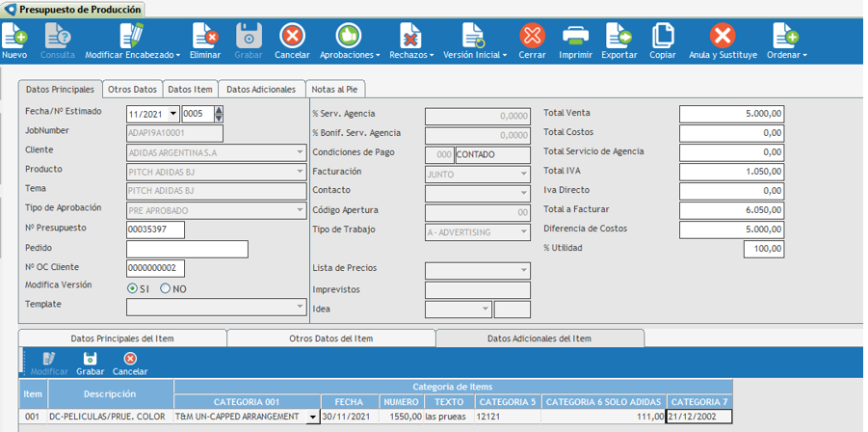Click the Eliminar trash icon
Screen dimensions: 868x432
click(x=205, y=36)
